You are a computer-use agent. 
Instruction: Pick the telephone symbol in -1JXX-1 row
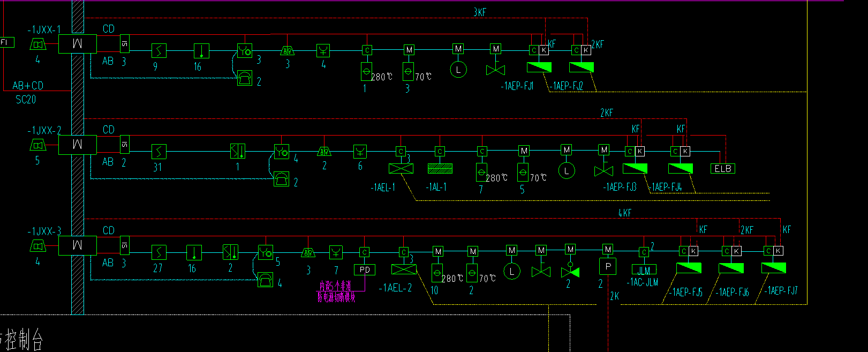tap(245, 78)
